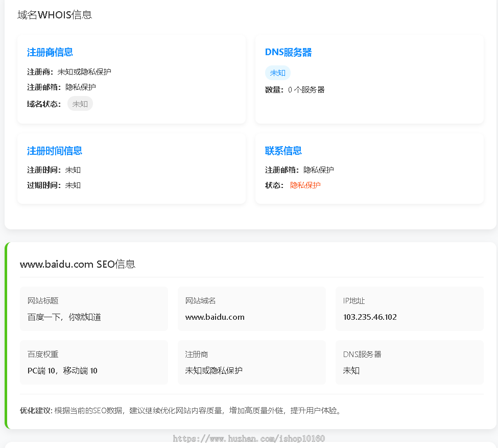This screenshot has height=448, width=498.
Task: Select 未知 value under SEO DNS服务器
Action: pos(351,370)
